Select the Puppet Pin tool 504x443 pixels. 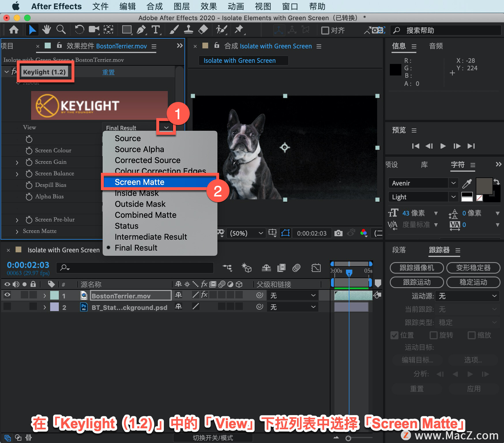[239, 30]
